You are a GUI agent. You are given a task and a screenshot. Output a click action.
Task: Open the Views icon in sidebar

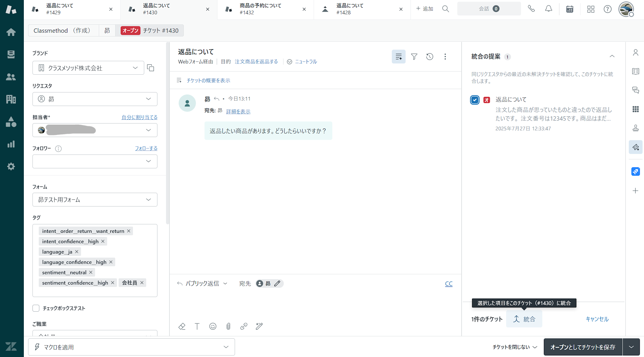pos(11,54)
